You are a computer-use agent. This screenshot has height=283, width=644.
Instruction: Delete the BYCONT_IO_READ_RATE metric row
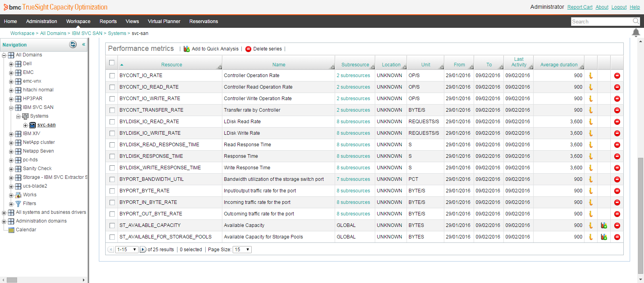[x=617, y=87]
